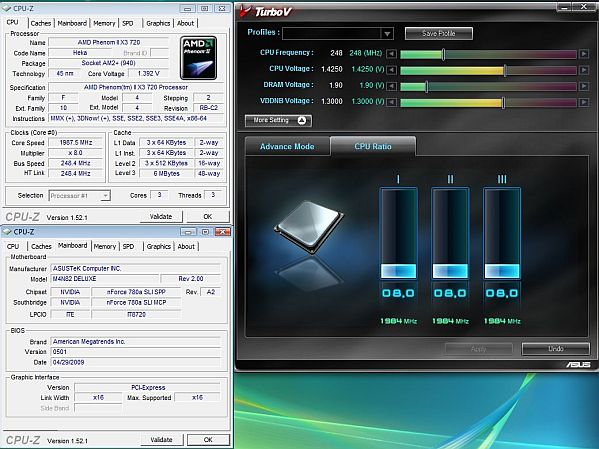Click the DRAM Voltage increase arrow

584,86
